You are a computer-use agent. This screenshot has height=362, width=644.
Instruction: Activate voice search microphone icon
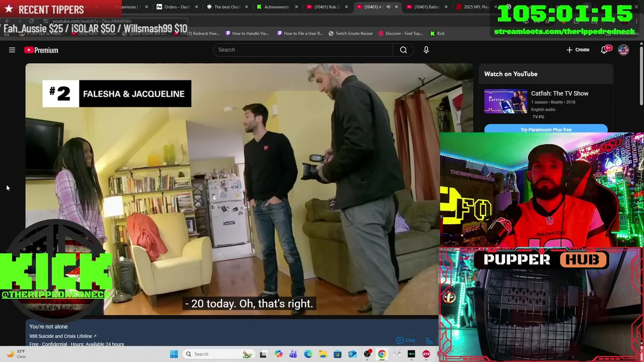tap(426, 50)
